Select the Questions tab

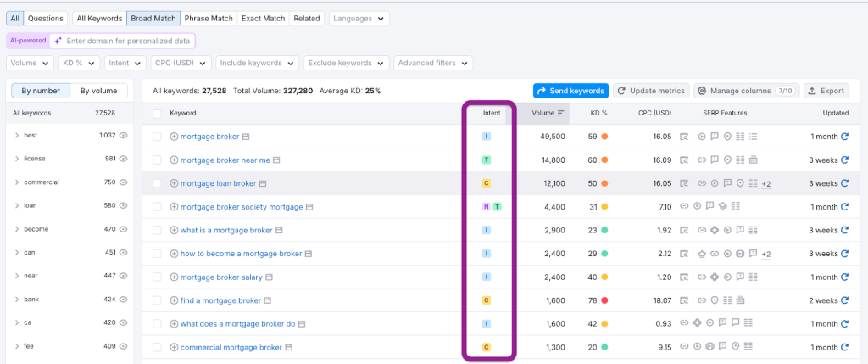click(45, 18)
